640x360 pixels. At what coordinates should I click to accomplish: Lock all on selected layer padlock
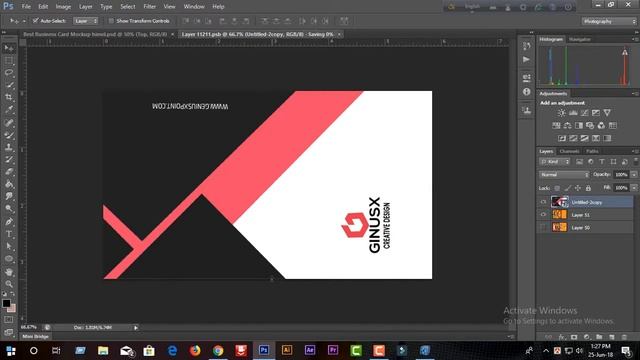point(588,188)
